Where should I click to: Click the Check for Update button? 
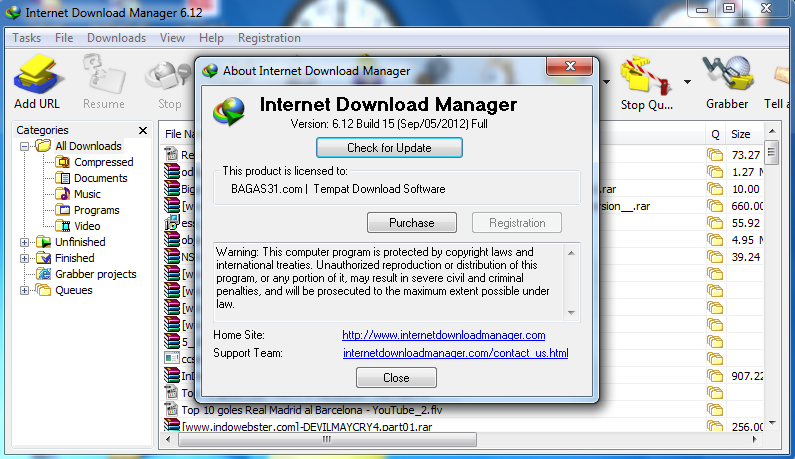(389, 148)
